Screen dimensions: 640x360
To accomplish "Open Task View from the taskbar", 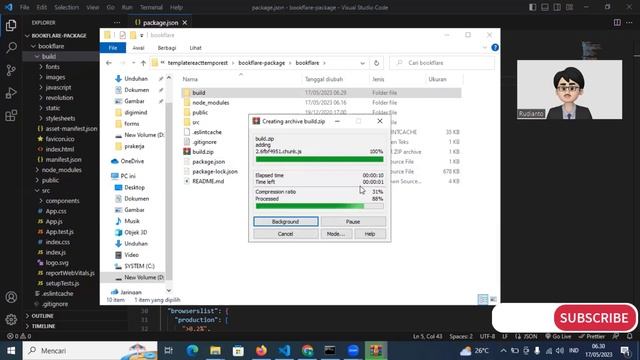I will click(169, 350).
